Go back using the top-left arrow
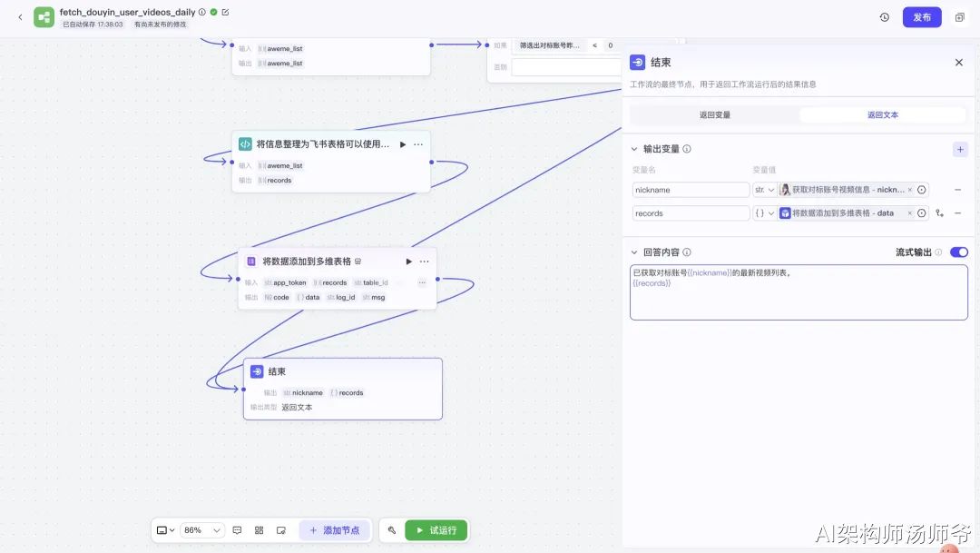Viewport: 980px width, 553px height. (x=20, y=17)
